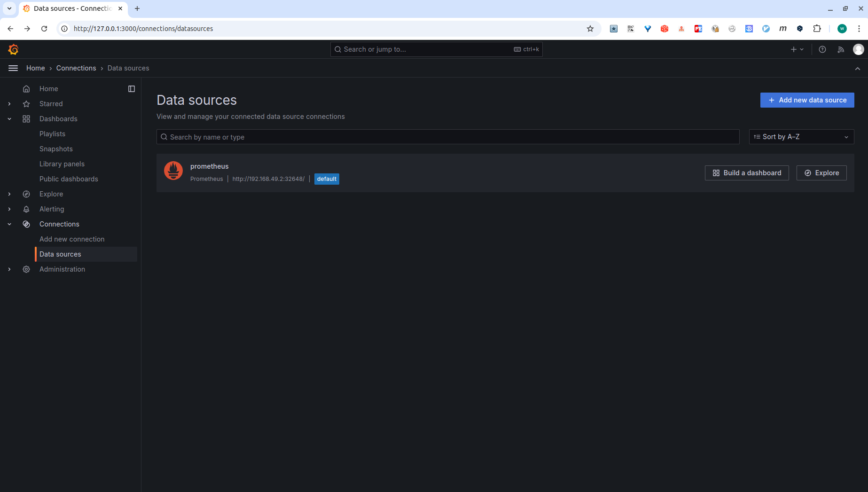Click the Starred star icon
This screenshot has width=868, height=492.
[x=26, y=104]
